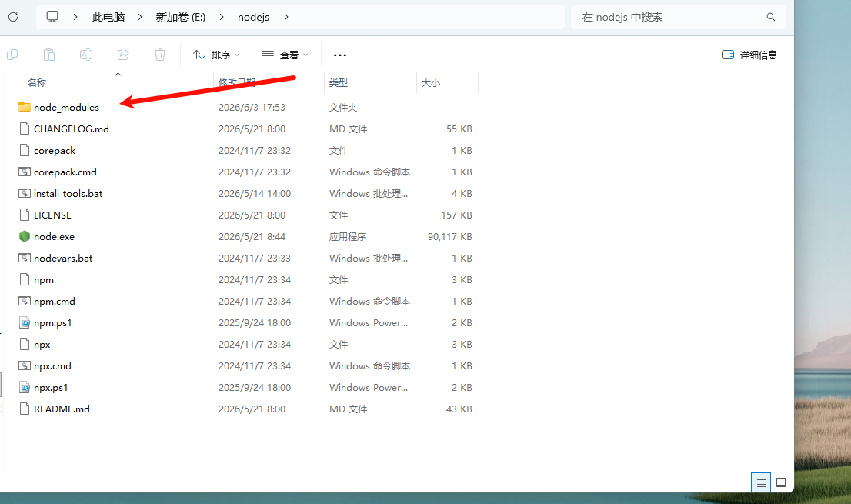The width and height of the screenshot is (851, 504).
Task: Click the 157 KB size value
Action: 456,215
